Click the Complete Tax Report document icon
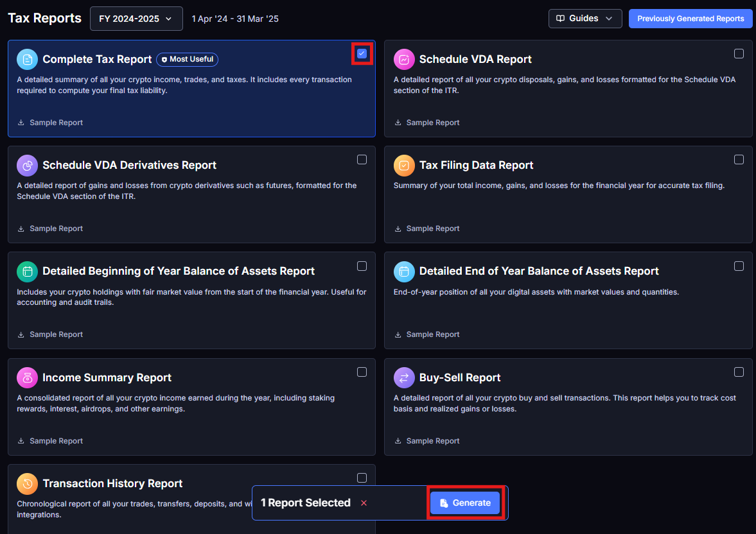The image size is (756, 534). point(27,59)
